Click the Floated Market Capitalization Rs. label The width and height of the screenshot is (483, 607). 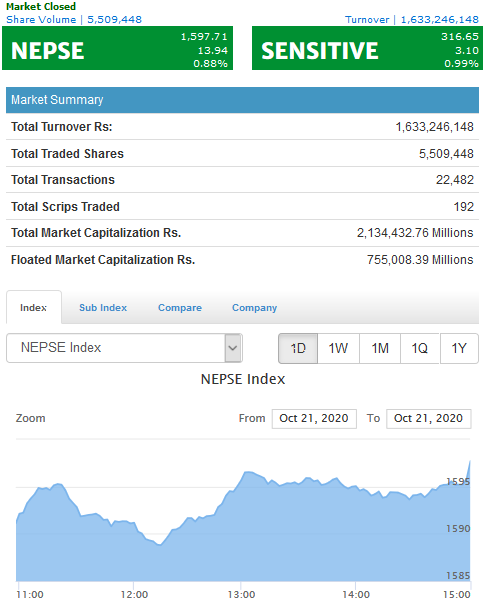pos(103,259)
